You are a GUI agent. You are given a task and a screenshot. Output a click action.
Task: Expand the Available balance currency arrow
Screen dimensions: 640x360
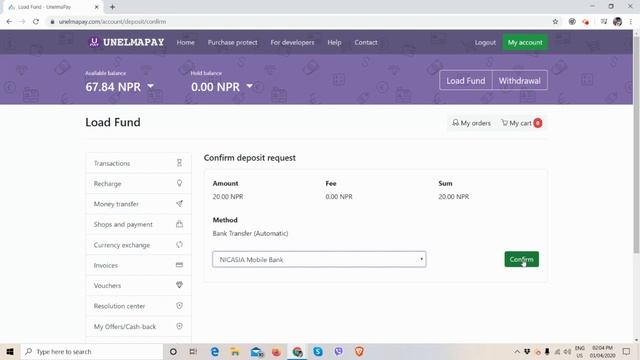click(x=151, y=86)
